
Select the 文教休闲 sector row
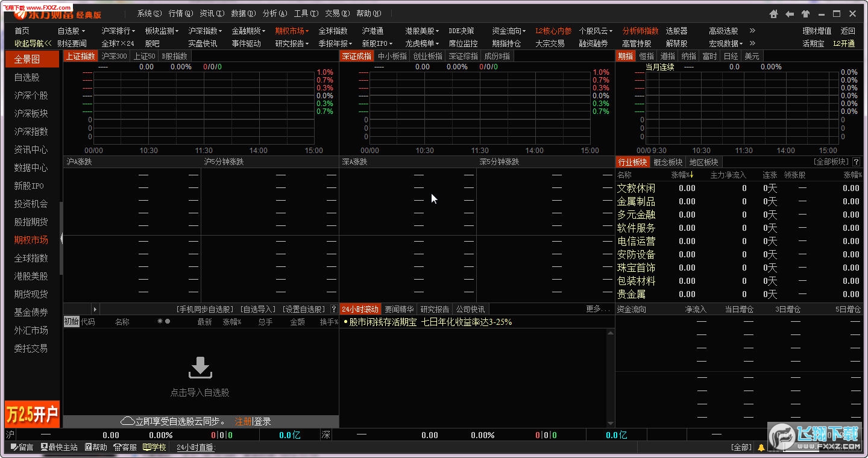pos(739,188)
